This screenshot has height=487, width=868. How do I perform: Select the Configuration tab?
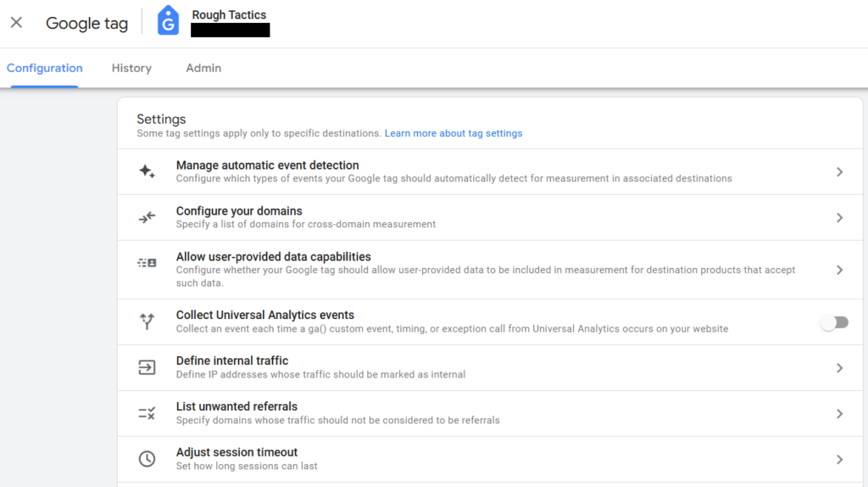pyautogui.click(x=44, y=68)
